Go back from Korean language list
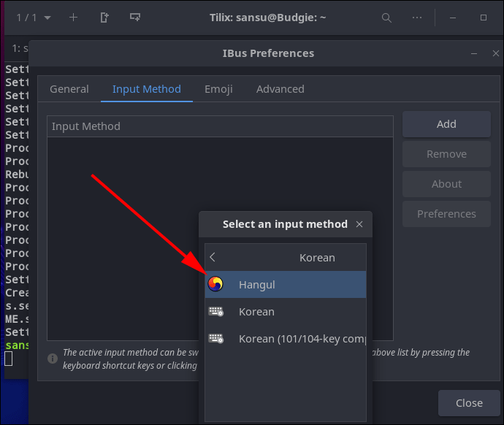504x425 pixels. click(212, 257)
